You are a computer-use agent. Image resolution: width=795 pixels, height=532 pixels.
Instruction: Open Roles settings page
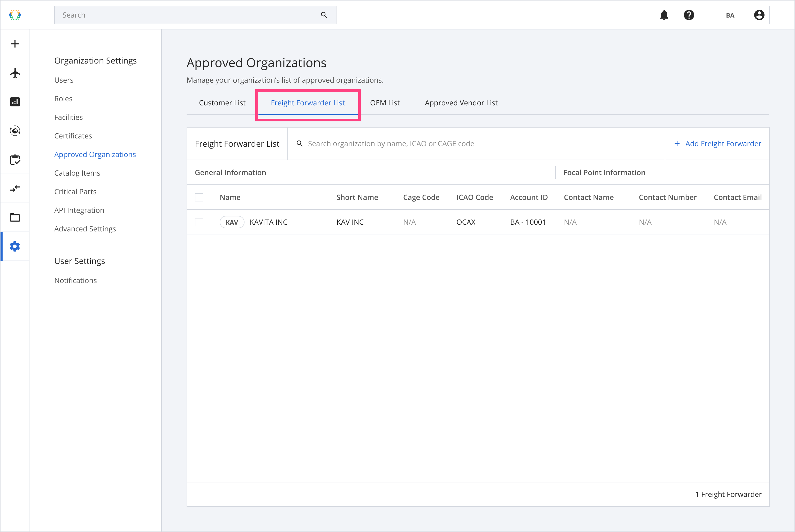click(x=63, y=99)
